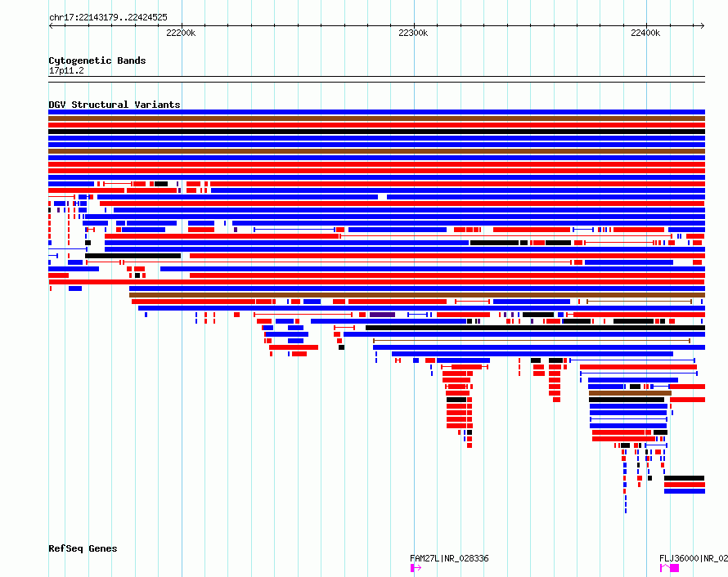Click the chr17:22143179..22424525 region label
The width and height of the screenshot is (728, 577).
pos(108,18)
